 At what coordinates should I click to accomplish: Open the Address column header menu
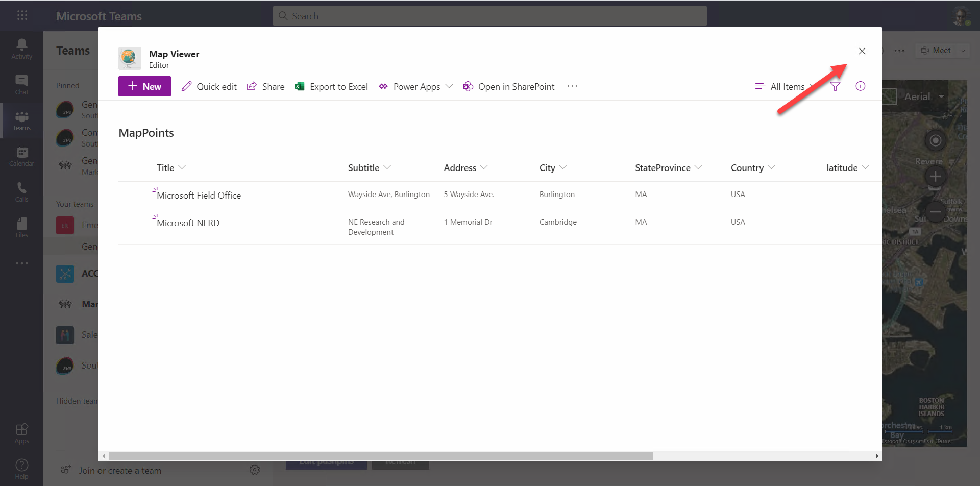point(465,167)
